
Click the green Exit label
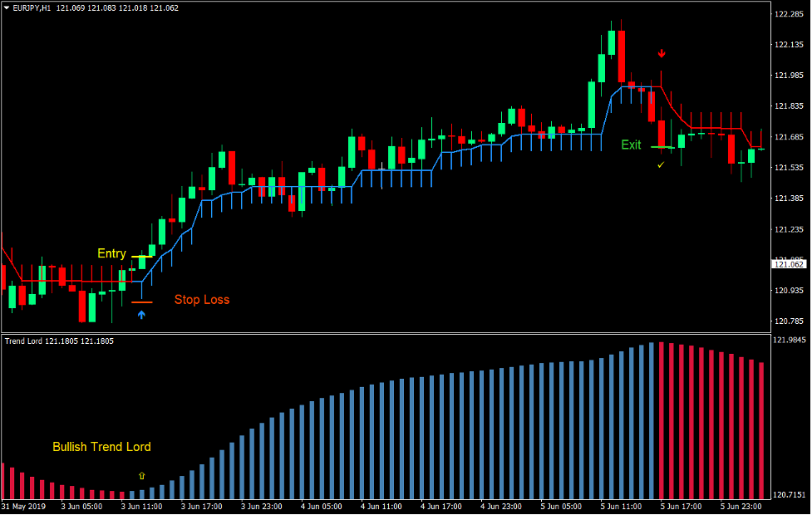tap(630, 145)
